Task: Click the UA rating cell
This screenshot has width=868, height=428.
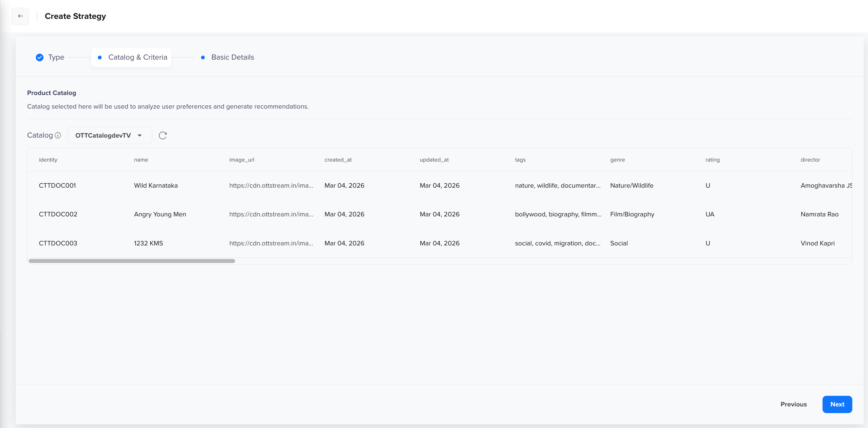Action: coord(710,214)
